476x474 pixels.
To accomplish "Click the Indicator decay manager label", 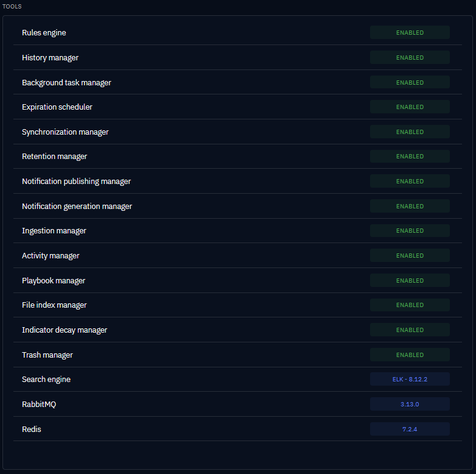I will click(65, 330).
